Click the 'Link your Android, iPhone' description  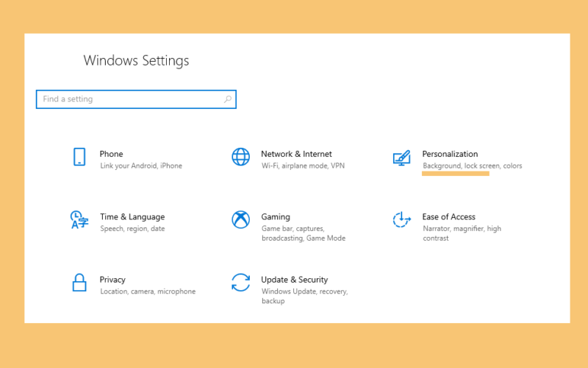pos(141,166)
